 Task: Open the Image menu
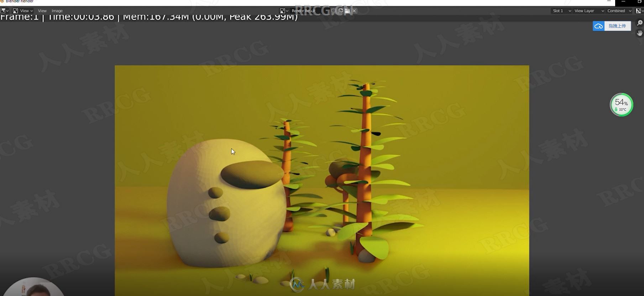pos(57,11)
